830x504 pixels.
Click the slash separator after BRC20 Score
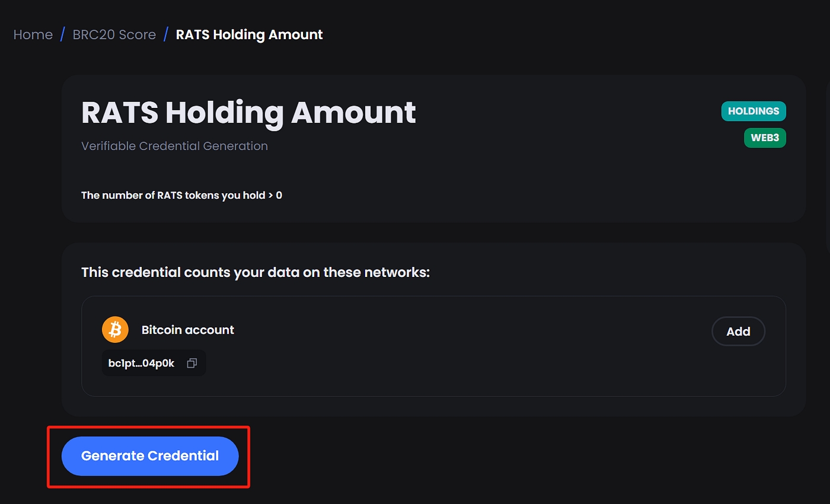point(166,34)
